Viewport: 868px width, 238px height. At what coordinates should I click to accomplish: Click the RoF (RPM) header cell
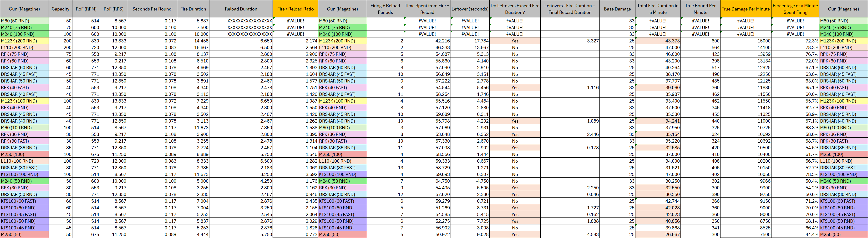[x=86, y=9]
